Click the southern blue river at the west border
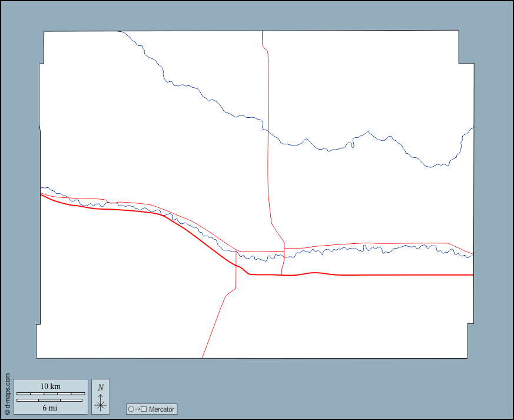Screen dimensions: 514x420 tap(44, 188)
